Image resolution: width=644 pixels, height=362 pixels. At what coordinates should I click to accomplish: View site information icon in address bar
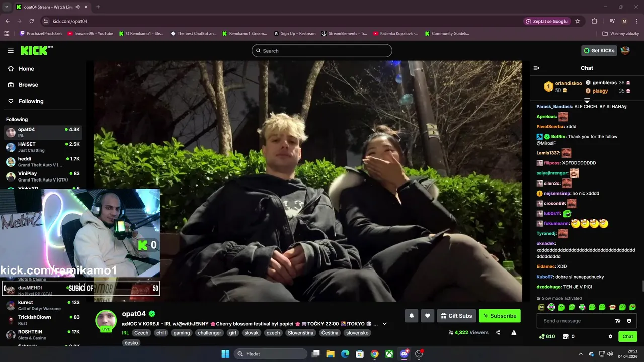click(x=46, y=21)
